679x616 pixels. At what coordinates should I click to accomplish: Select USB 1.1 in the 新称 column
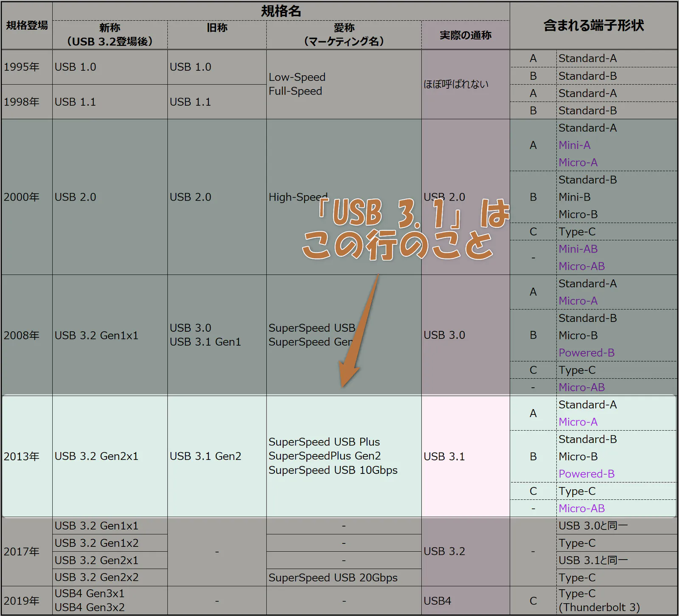pyautogui.click(x=110, y=102)
